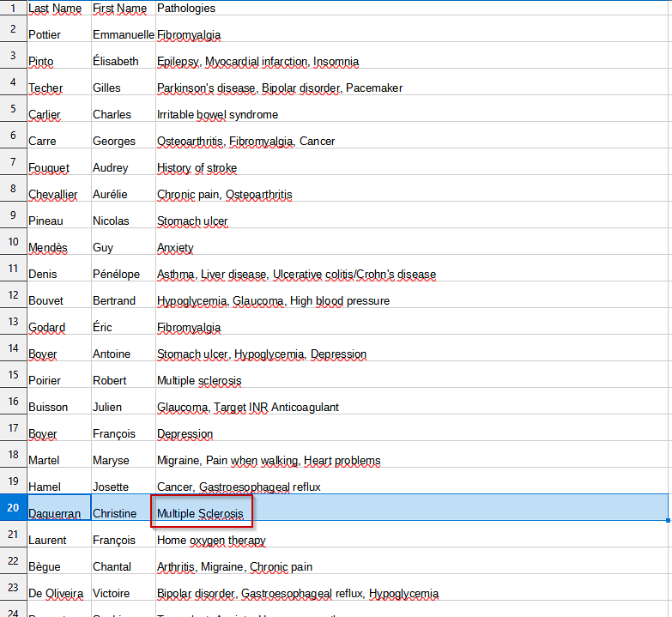Click the first name cell "Maryse"
Viewport: 672px width, 617px height.
(x=111, y=460)
